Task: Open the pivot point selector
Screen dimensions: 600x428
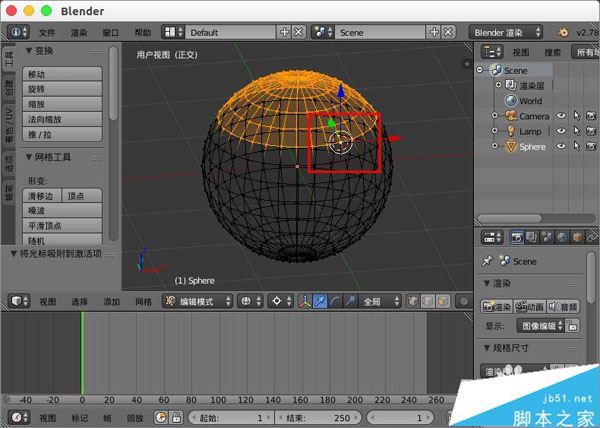Action: coord(281,301)
